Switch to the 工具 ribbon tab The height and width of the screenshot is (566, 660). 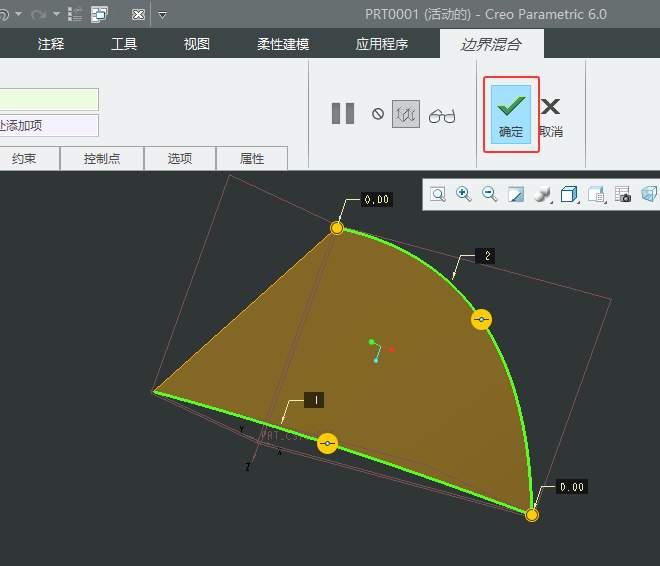[124, 44]
